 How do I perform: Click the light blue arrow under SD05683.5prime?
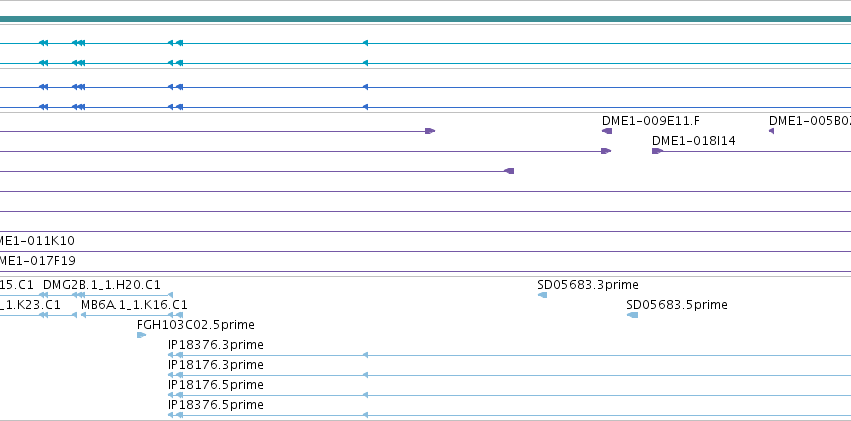click(x=632, y=315)
